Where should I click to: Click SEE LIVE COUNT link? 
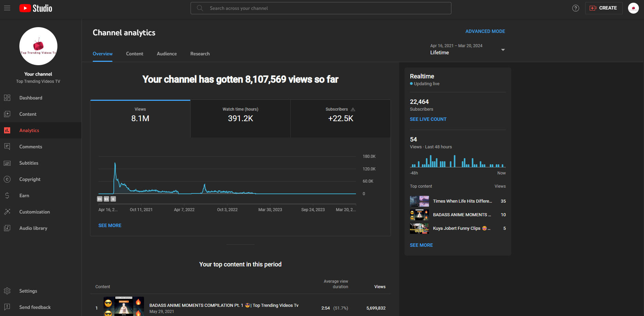click(428, 119)
